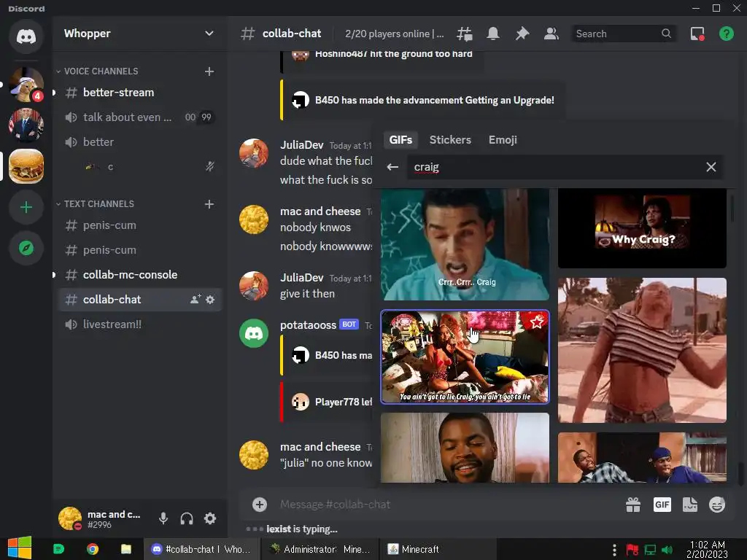Viewport: 747px width, 560px height.
Task: Explore discoverable servers compass icon
Action: [26, 248]
